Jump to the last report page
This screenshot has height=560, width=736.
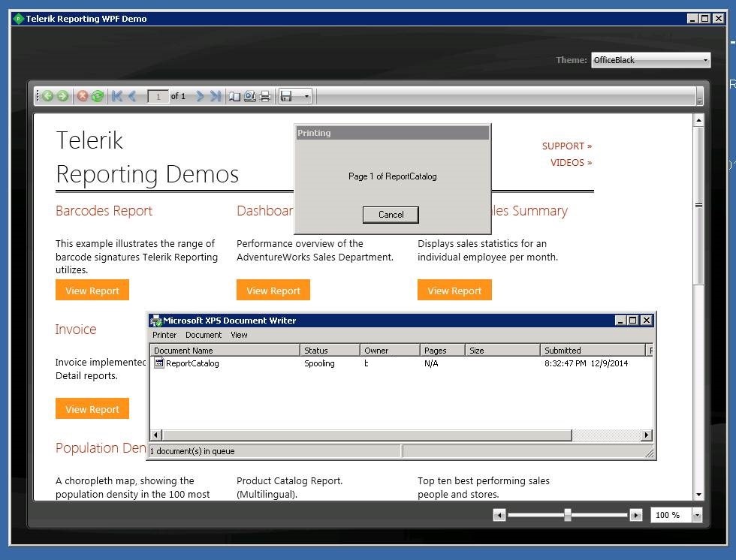click(216, 96)
